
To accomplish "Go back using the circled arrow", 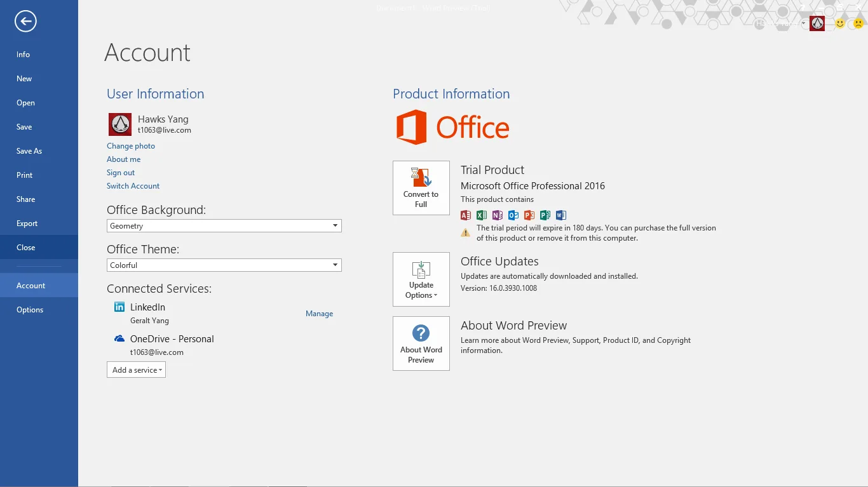I will click(x=25, y=22).
